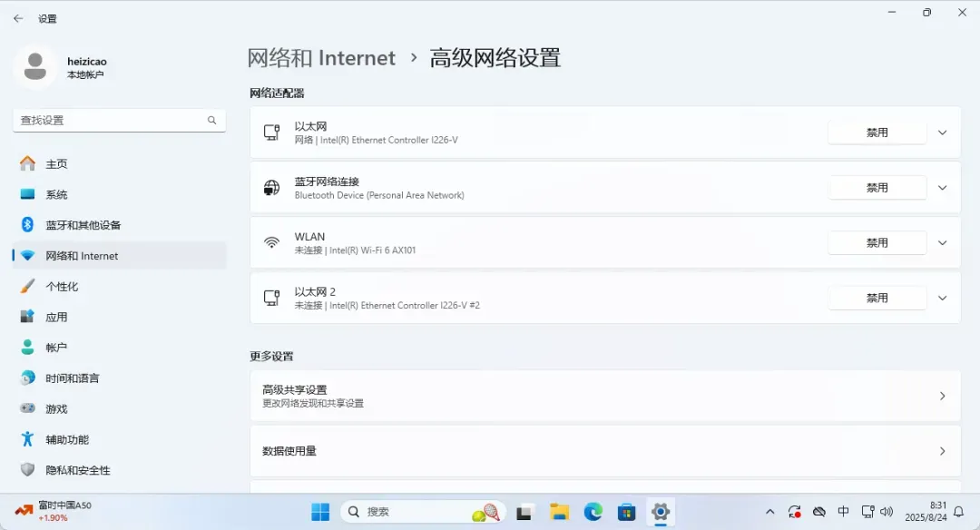Click the search magnifier in settings search box
The image size is (980, 530).
[x=212, y=120]
